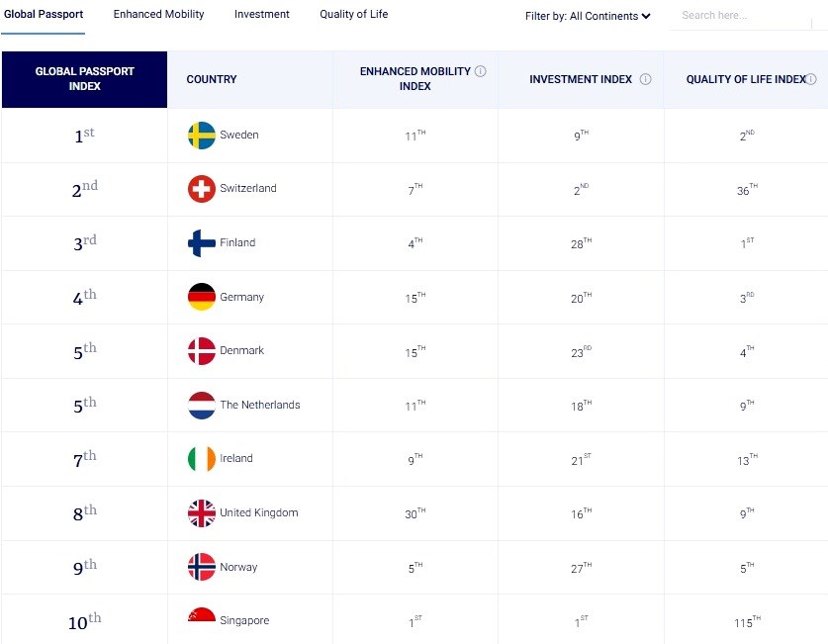Click the Country column header
This screenshot has width=828, height=644.
(212, 79)
